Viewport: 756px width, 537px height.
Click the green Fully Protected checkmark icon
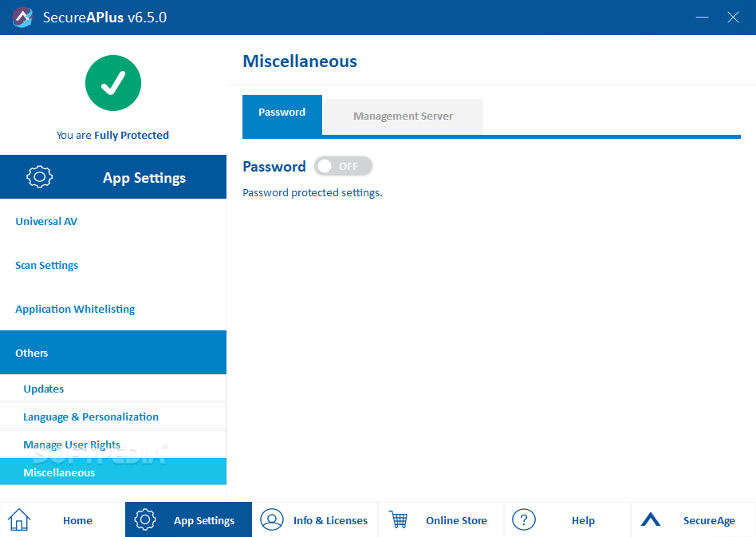(x=113, y=83)
